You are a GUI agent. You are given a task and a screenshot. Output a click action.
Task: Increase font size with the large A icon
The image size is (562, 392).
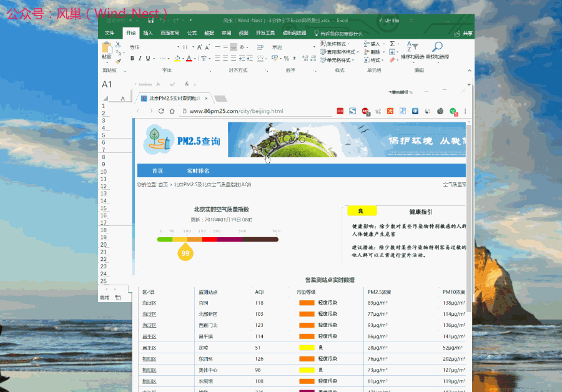(200, 47)
